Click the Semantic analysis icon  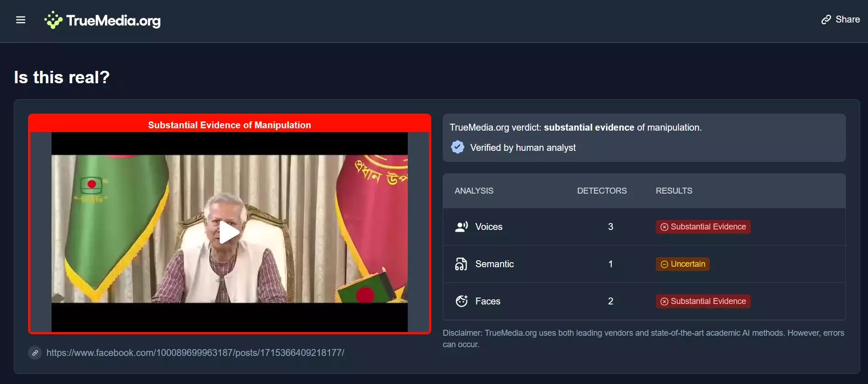461,264
